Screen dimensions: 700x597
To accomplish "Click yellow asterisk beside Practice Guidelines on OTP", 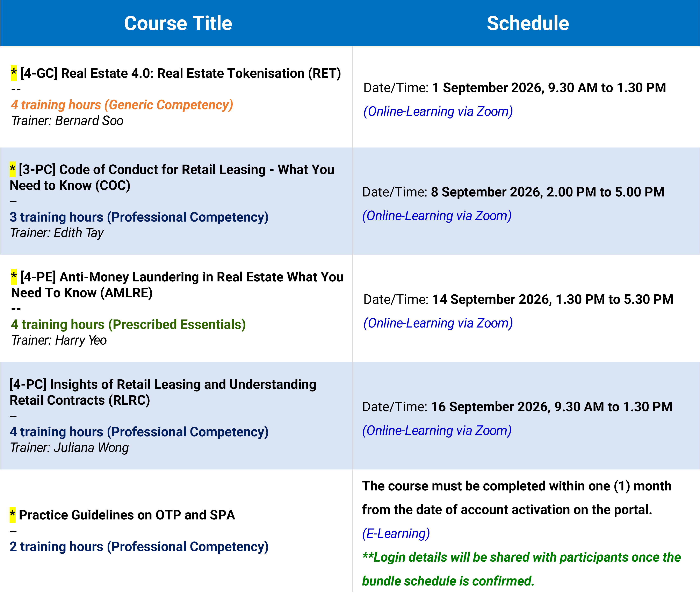I will (13, 515).
